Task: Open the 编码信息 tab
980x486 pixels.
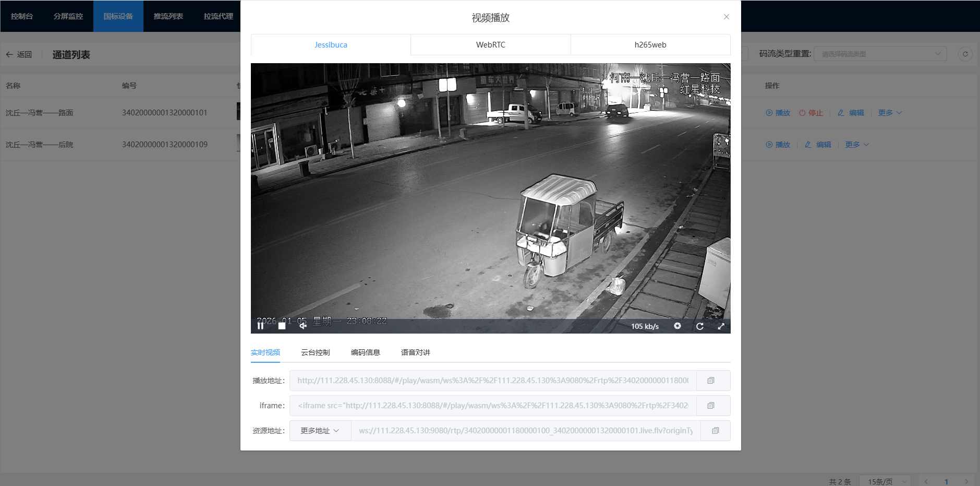Action: click(x=365, y=352)
